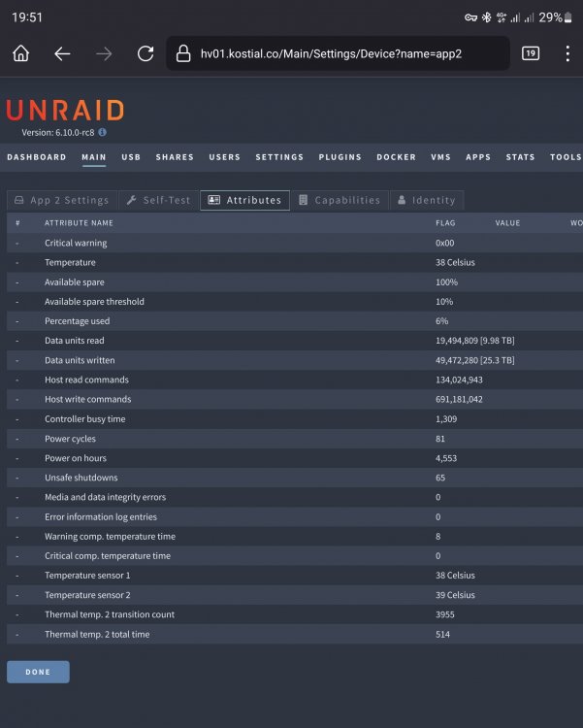Click the version info icon next to 6.10.0-rc8
Image resolution: width=583 pixels, height=728 pixels.
[102, 132]
